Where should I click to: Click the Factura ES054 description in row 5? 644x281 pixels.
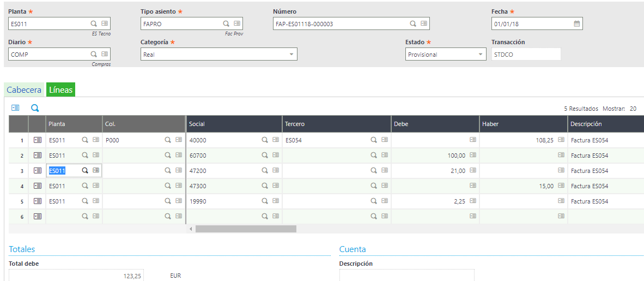click(590, 201)
